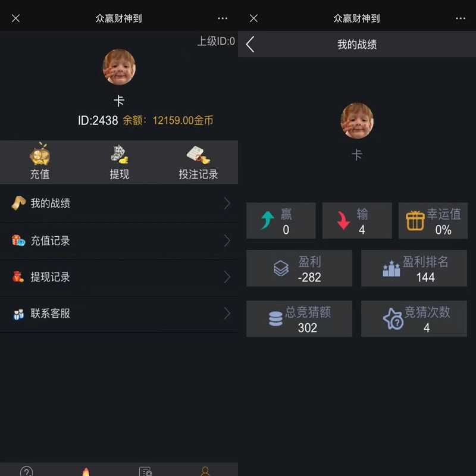Screen dimensions: 476x476
Task: Expand 我的战绩 row chevron
Action: click(227, 203)
